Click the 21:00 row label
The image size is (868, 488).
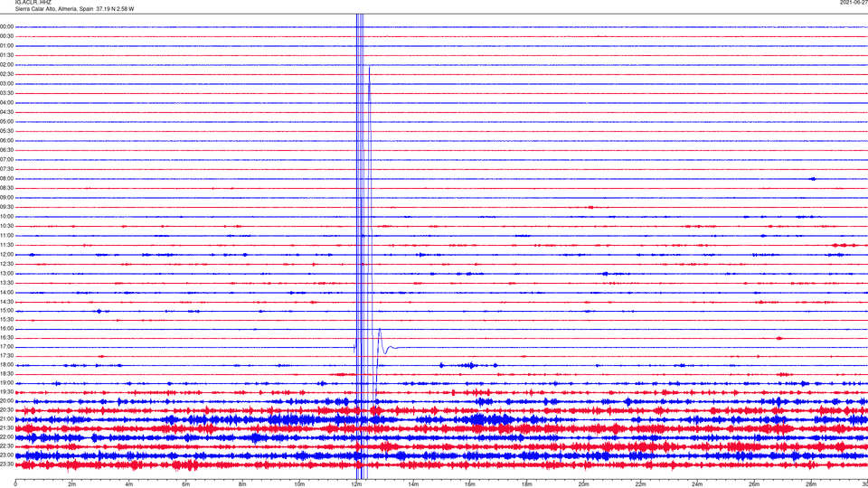[x=6, y=418]
